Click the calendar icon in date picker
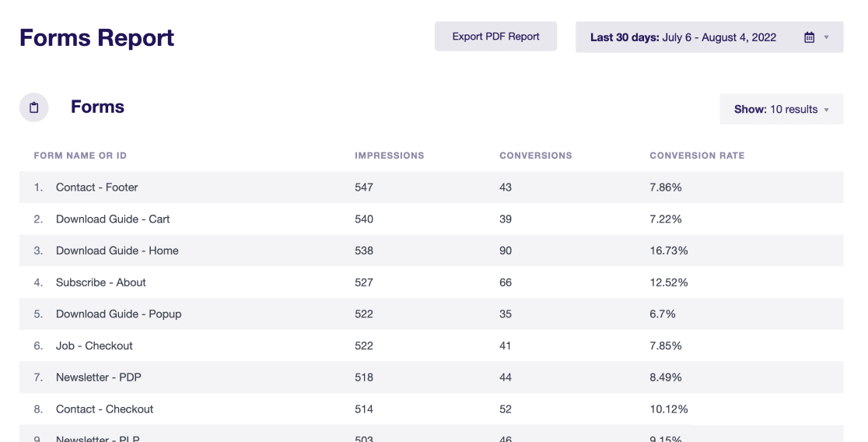The height and width of the screenshot is (442, 868). pos(809,37)
